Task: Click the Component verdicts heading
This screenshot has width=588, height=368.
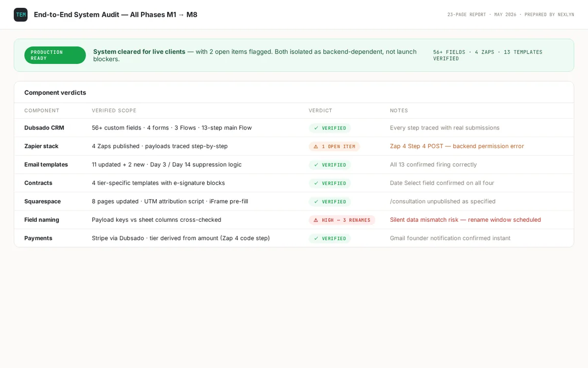Action: (55, 92)
